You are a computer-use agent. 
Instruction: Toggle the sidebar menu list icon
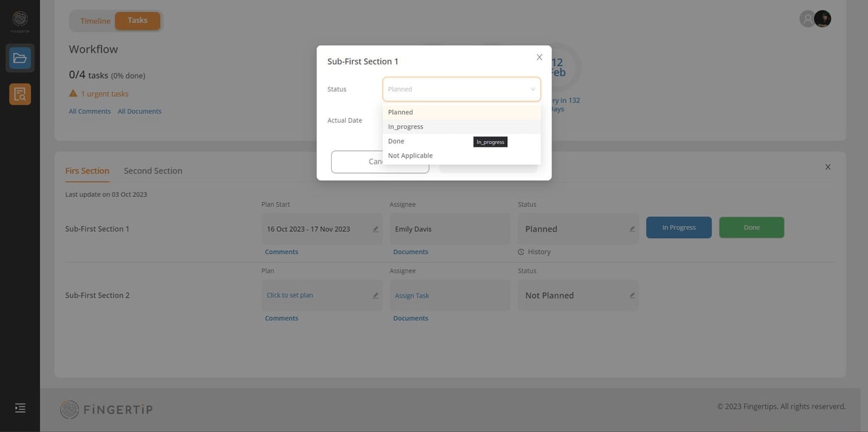20,408
